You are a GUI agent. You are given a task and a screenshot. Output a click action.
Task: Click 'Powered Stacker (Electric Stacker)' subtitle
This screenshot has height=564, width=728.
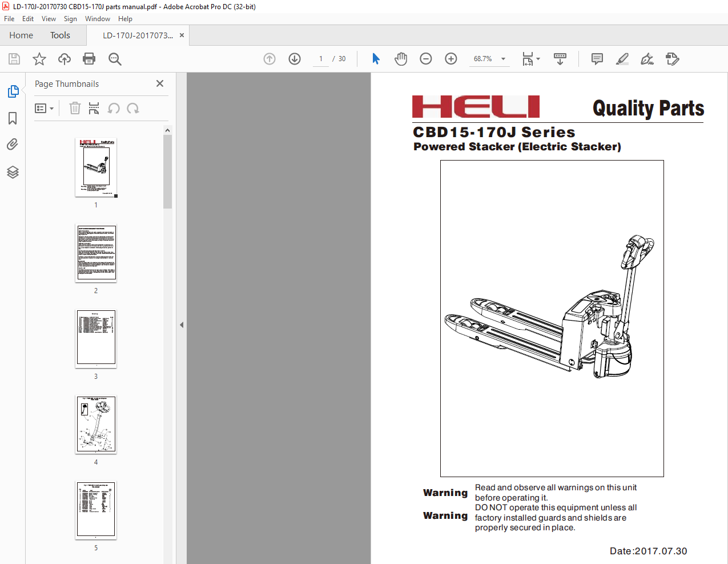coord(517,147)
